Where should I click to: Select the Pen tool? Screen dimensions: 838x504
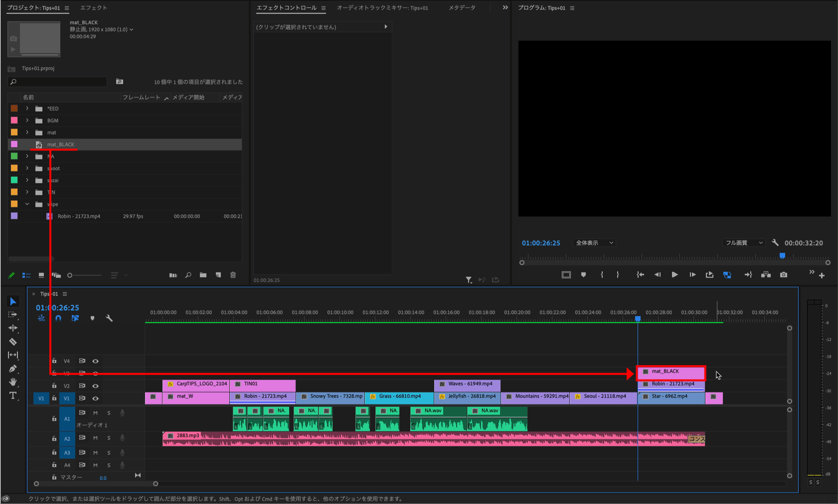point(13,369)
